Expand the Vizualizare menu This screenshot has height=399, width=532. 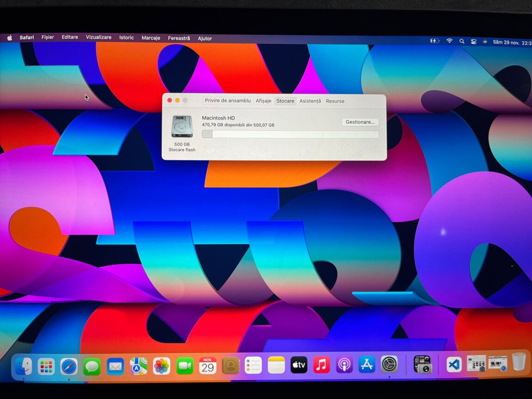pyautogui.click(x=99, y=37)
